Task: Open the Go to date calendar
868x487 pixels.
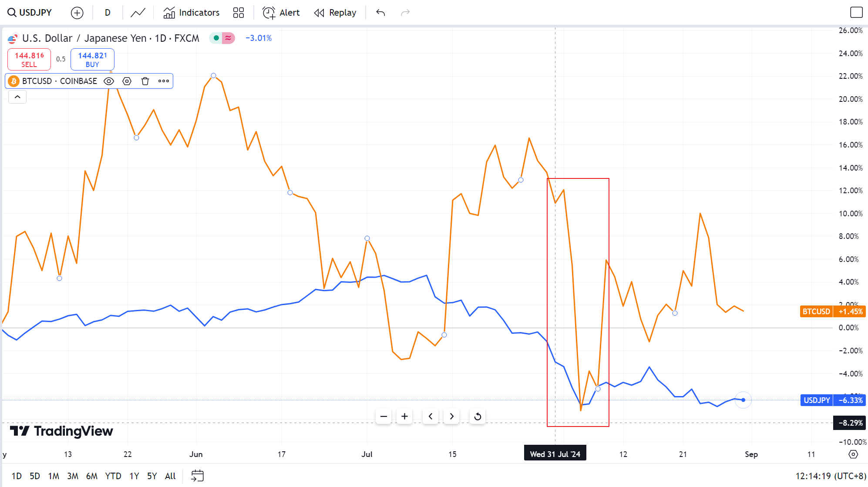Action: (x=198, y=476)
